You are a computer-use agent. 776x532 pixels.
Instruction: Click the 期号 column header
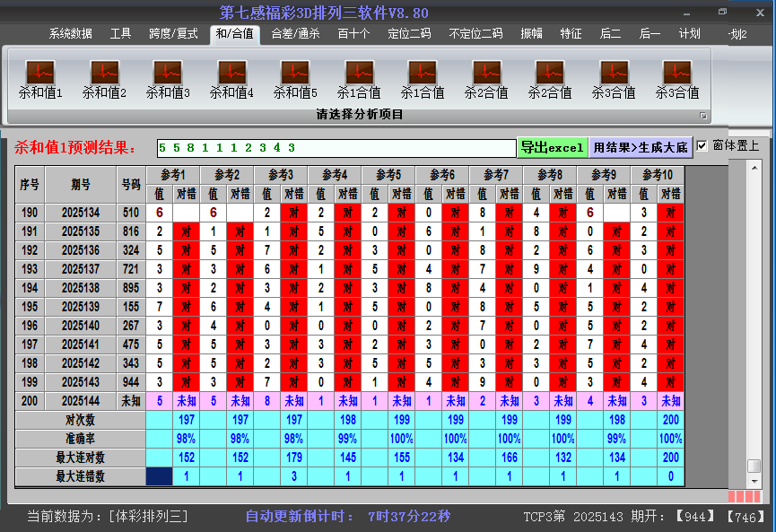[x=81, y=185]
